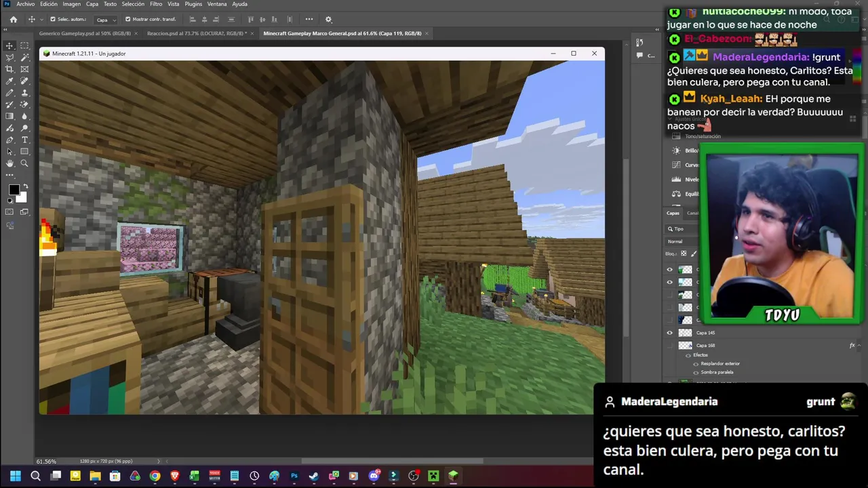868x488 pixels.
Task: Hide layer Capa 145
Action: coord(670,333)
